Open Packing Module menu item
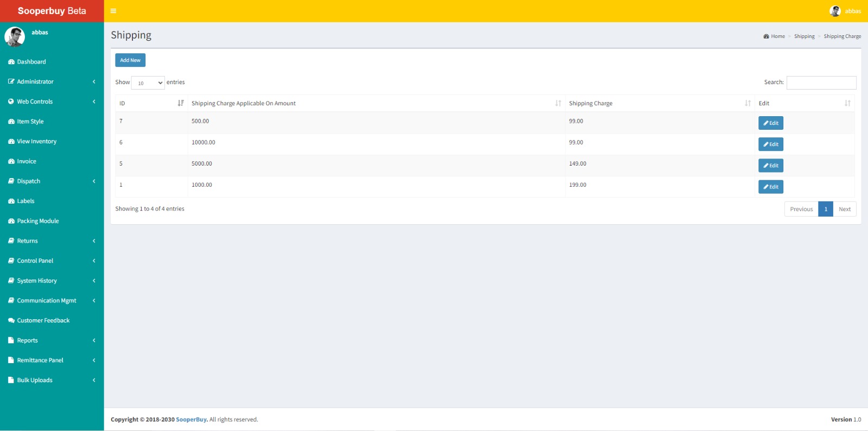Screen dimensions: 868x431 click(37, 221)
